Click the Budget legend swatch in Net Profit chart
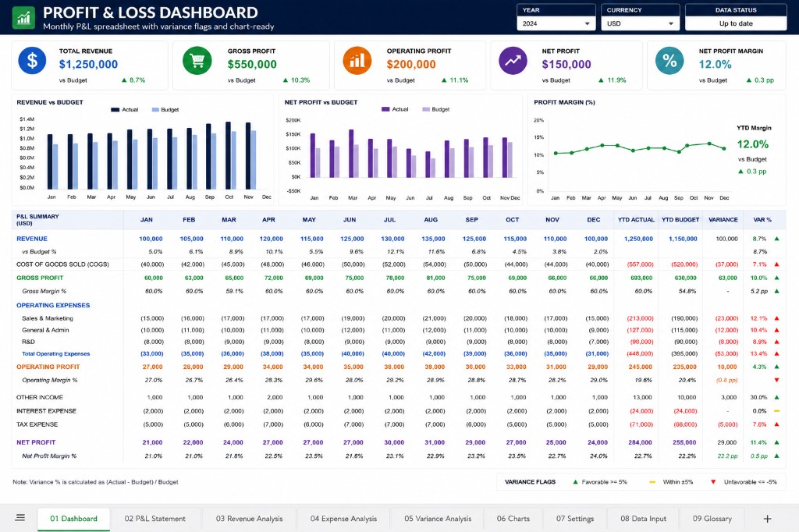 click(425, 109)
